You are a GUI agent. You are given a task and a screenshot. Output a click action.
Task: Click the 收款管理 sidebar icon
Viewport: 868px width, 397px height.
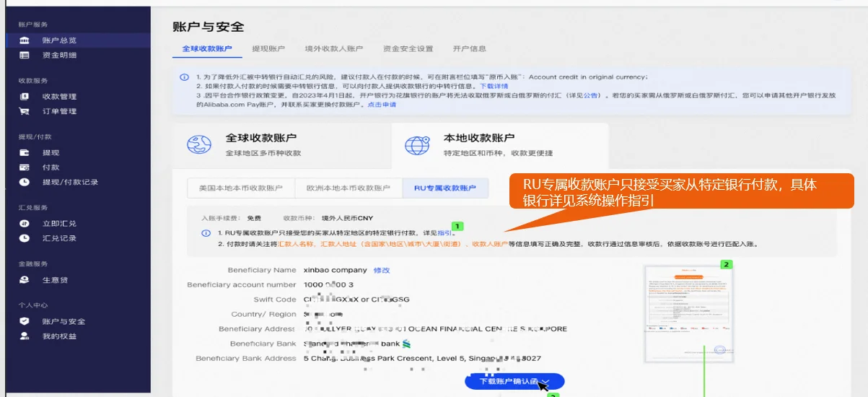point(25,97)
